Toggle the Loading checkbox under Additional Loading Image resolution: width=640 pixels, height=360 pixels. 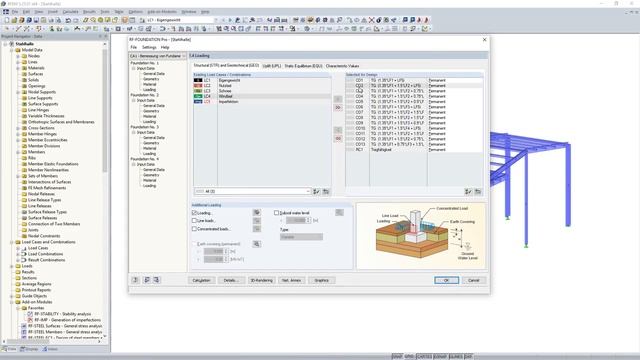tap(194, 213)
